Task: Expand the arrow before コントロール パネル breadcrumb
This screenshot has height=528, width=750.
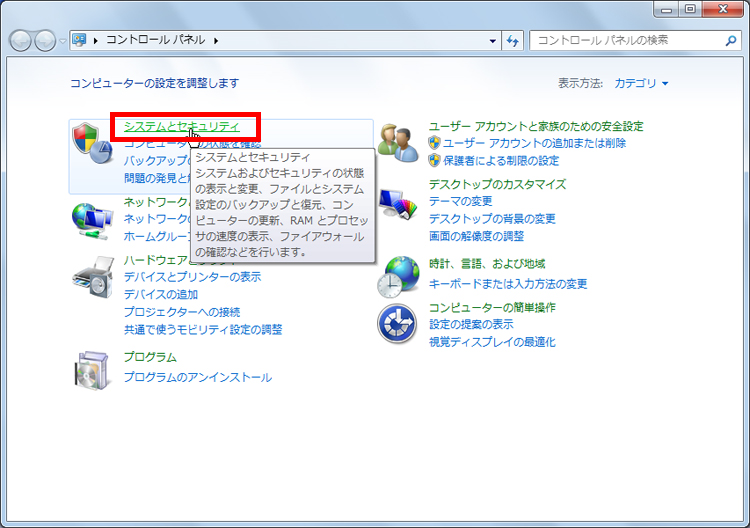Action: pyautogui.click(x=96, y=41)
